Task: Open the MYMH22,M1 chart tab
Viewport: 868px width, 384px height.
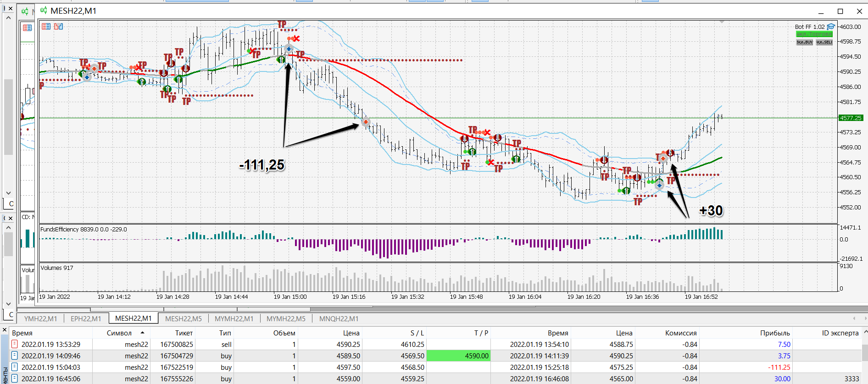Action: 234,318
